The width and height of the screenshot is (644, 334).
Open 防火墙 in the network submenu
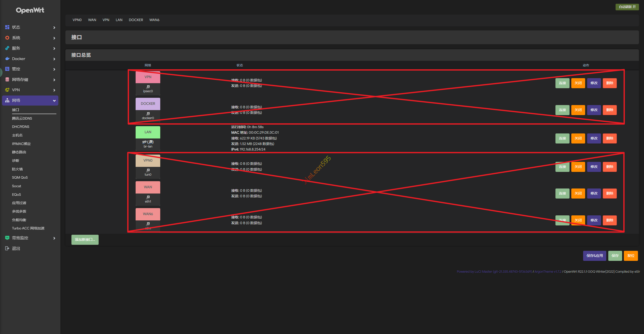point(17,169)
